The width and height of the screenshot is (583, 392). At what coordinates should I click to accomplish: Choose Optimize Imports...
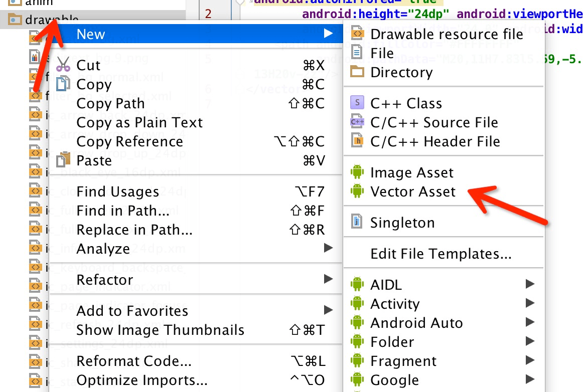tap(196, 380)
